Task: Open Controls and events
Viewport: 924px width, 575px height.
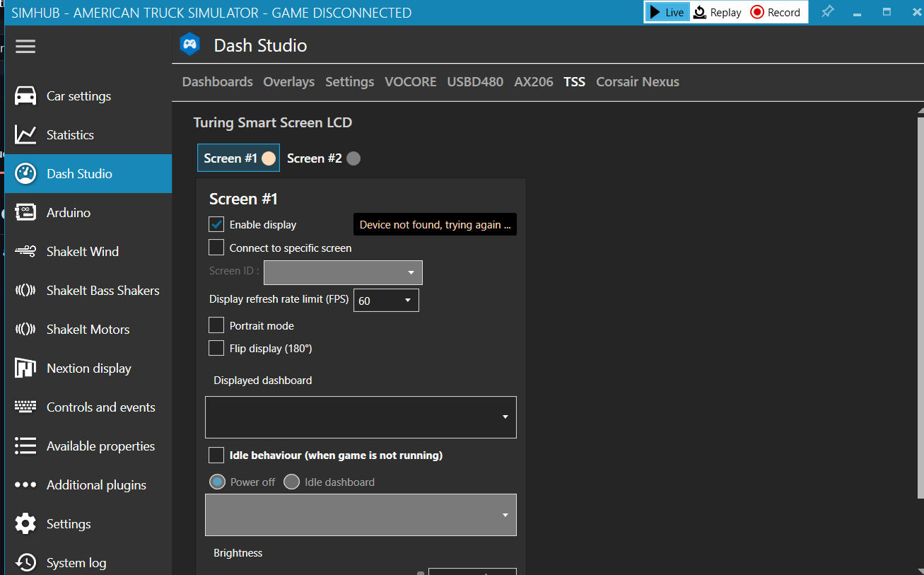Action: point(100,407)
